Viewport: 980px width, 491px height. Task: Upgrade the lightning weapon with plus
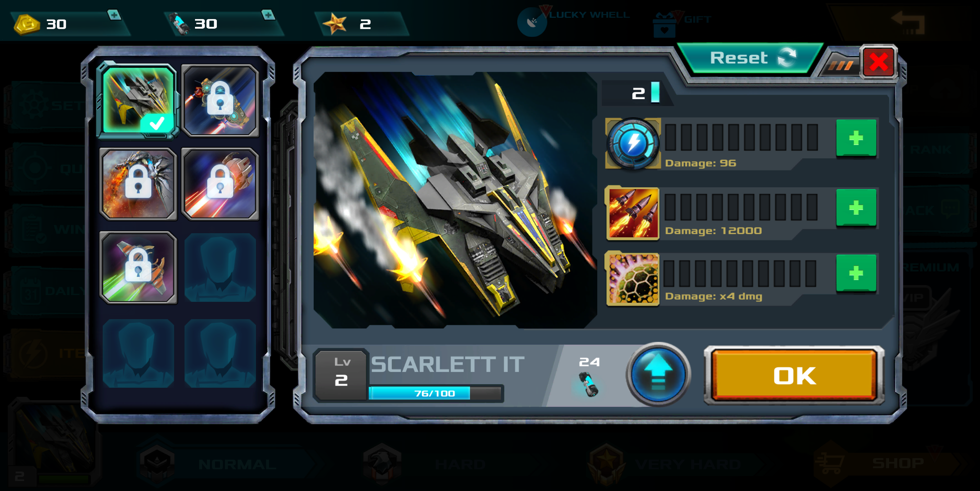tap(856, 138)
